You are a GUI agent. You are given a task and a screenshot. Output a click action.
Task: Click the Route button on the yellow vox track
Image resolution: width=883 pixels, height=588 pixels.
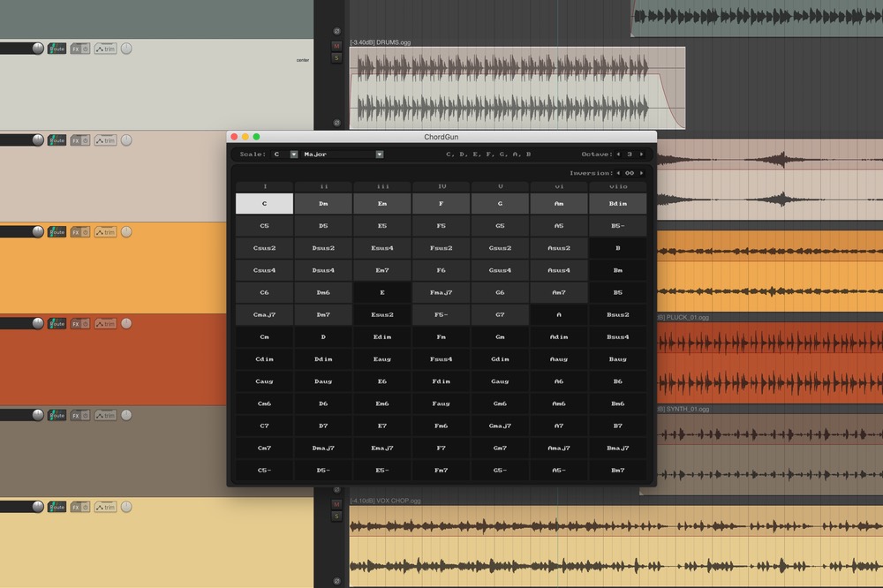coord(57,507)
